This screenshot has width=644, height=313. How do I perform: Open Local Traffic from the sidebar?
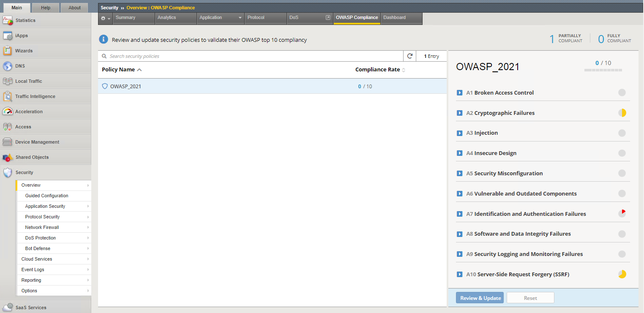tap(28, 81)
